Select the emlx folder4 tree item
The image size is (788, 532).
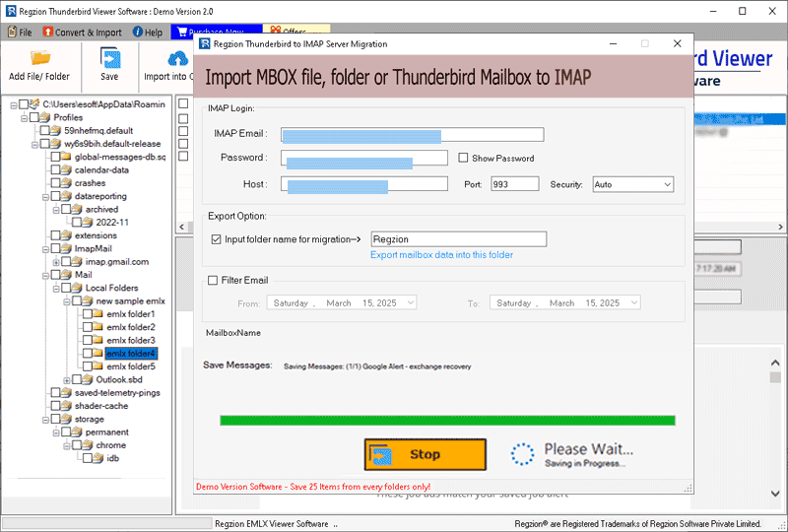(x=131, y=354)
